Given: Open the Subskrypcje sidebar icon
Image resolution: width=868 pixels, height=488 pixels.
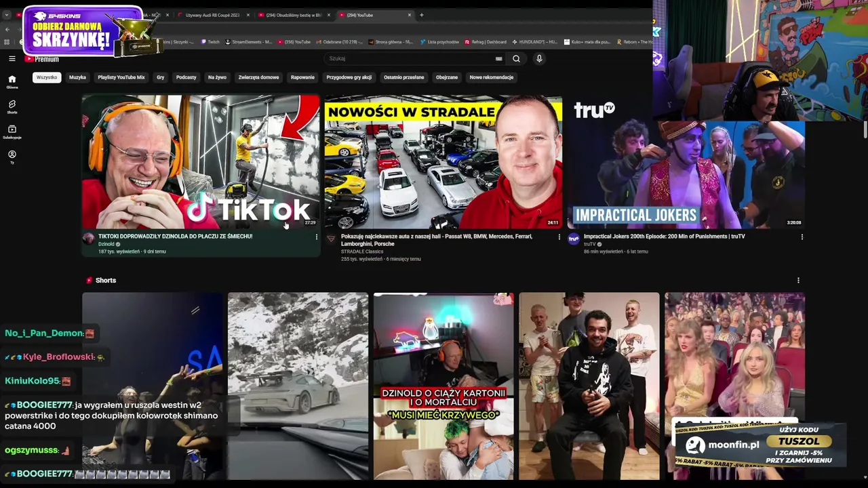Looking at the screenshot, I should coord(12,131).
